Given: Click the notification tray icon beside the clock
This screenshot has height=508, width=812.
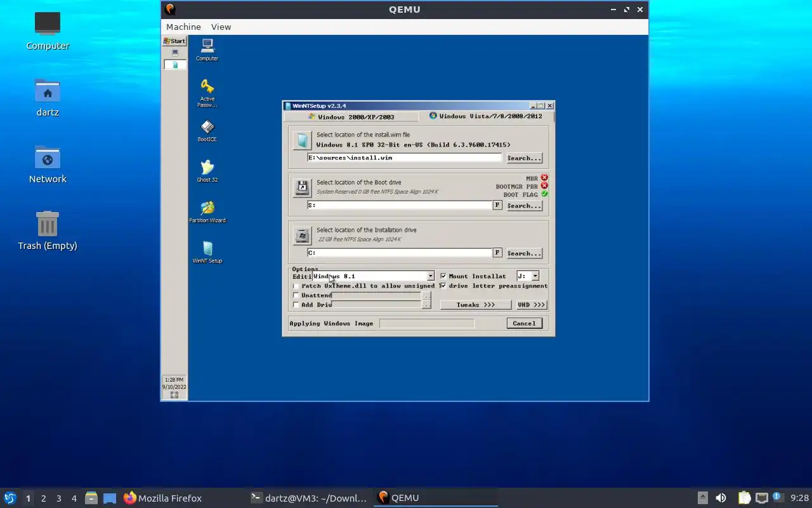Looking at the screenshot, I should pos(777,497).
